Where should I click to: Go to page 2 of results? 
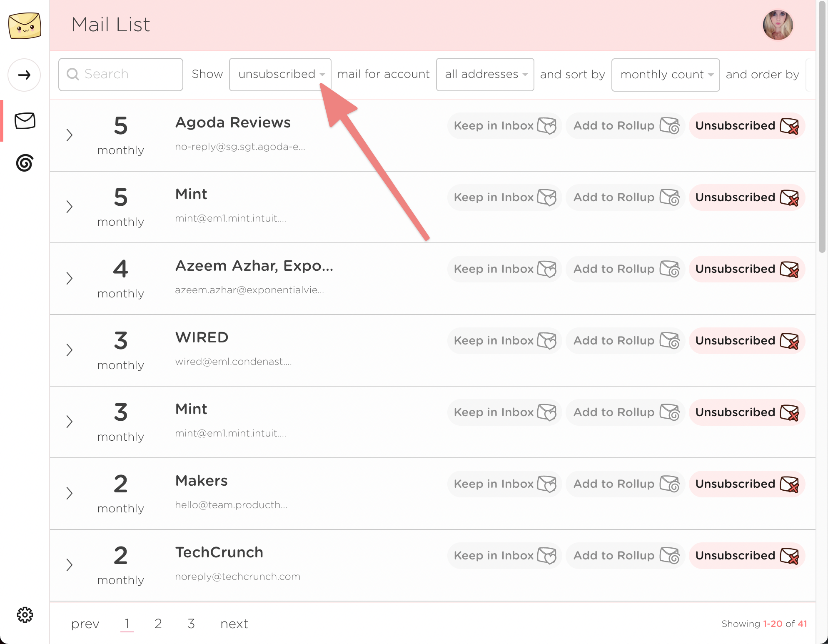pos(158,624)
